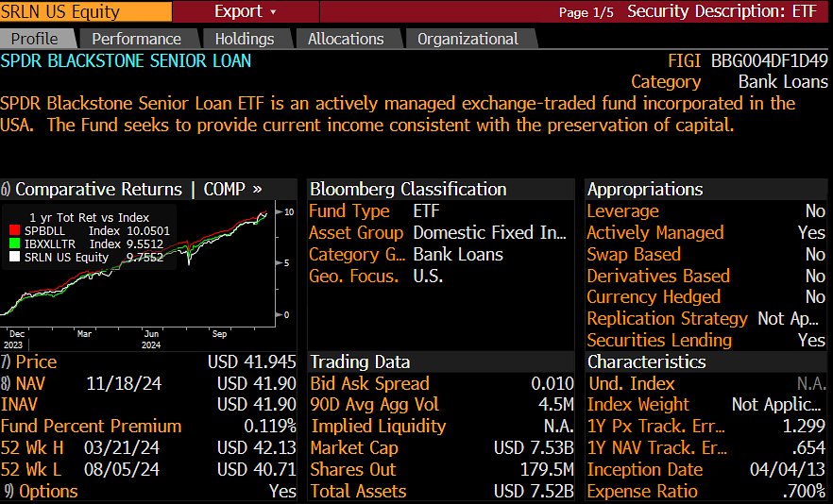Screen dimensions: 833x504
Task: Click the NAV date 11/18/24
Action: click(x=124, y=383)
